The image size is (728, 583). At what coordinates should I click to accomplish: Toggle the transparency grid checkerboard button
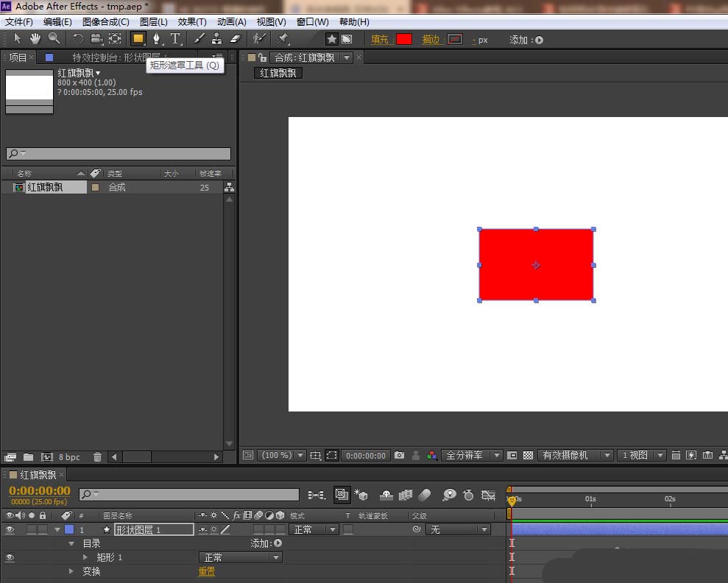click(528, 456)
